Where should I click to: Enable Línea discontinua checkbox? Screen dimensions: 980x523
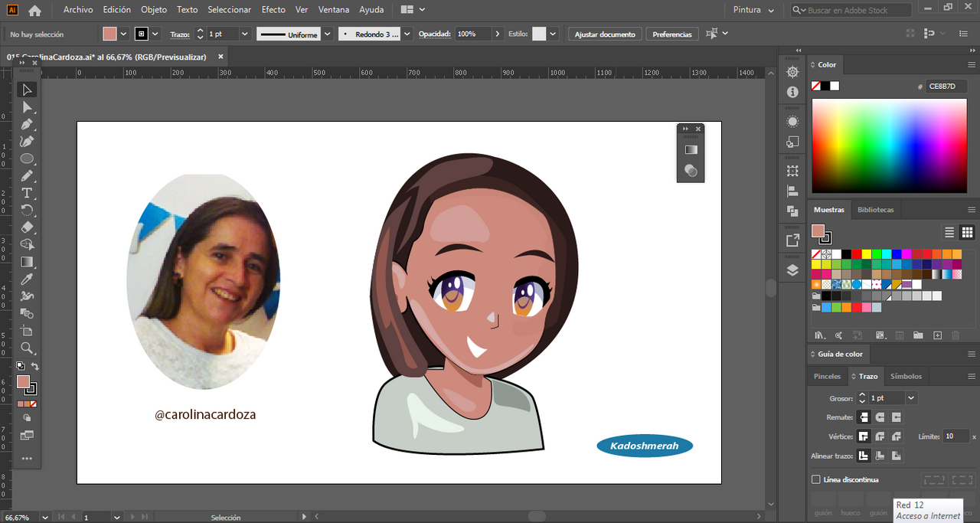tap(816, 479)
